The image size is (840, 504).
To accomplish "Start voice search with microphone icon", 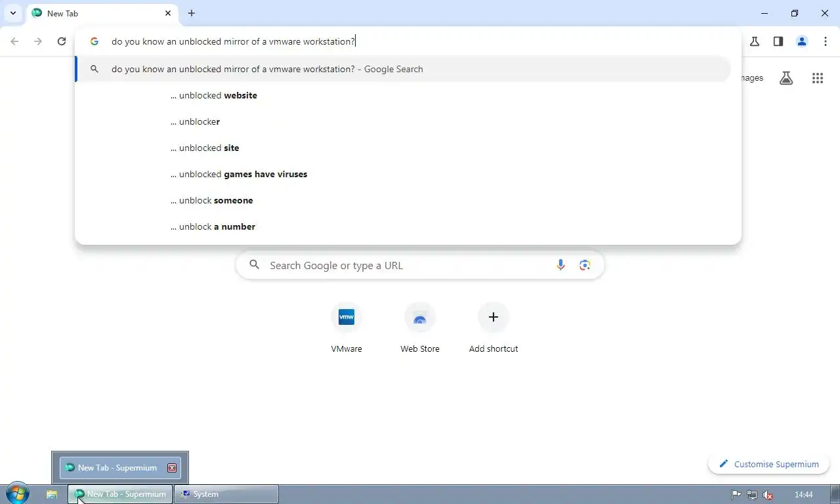I will tap(560, 265).
